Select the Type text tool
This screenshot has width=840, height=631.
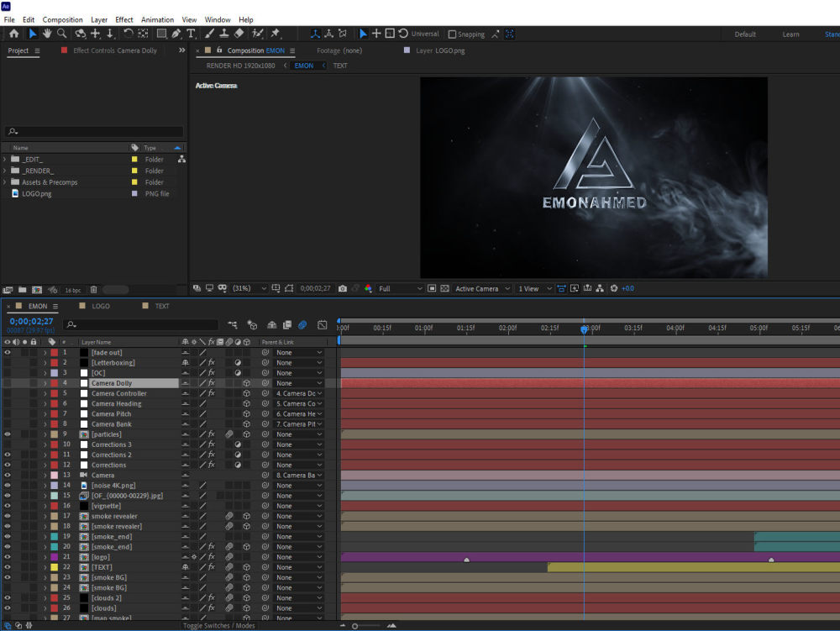tap(191, 34)
